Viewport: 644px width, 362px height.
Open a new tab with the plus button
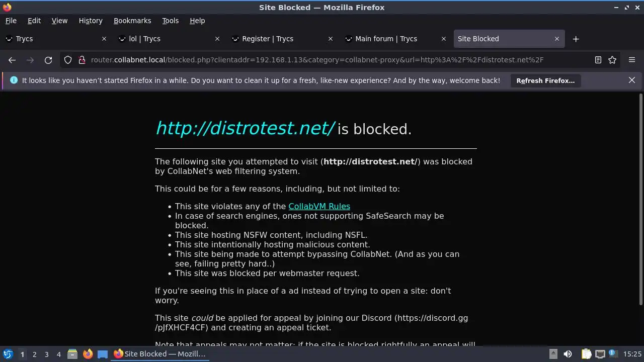576,39
